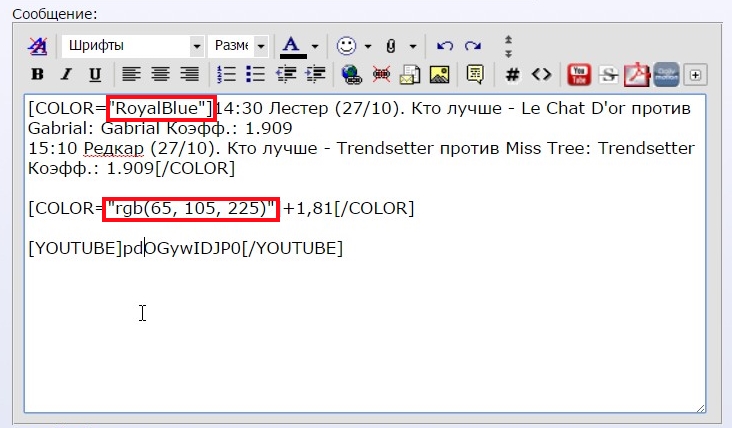Expand the text color picker arrow
Screen dimensions: 732x428
point(315,46)
